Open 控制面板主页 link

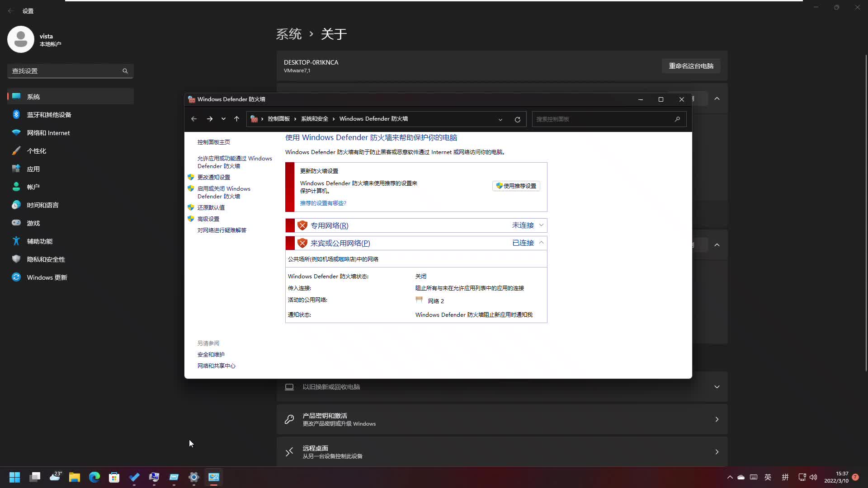[x=214, y=142]
